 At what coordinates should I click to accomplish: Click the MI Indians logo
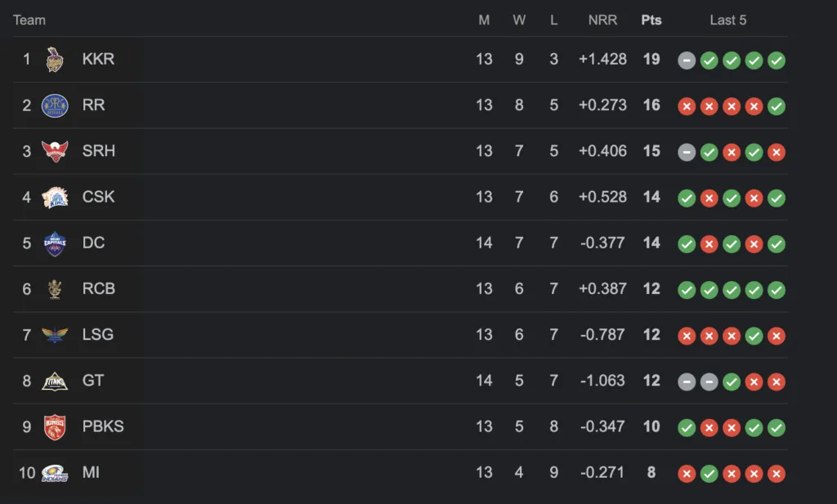(x=55, y=473)
